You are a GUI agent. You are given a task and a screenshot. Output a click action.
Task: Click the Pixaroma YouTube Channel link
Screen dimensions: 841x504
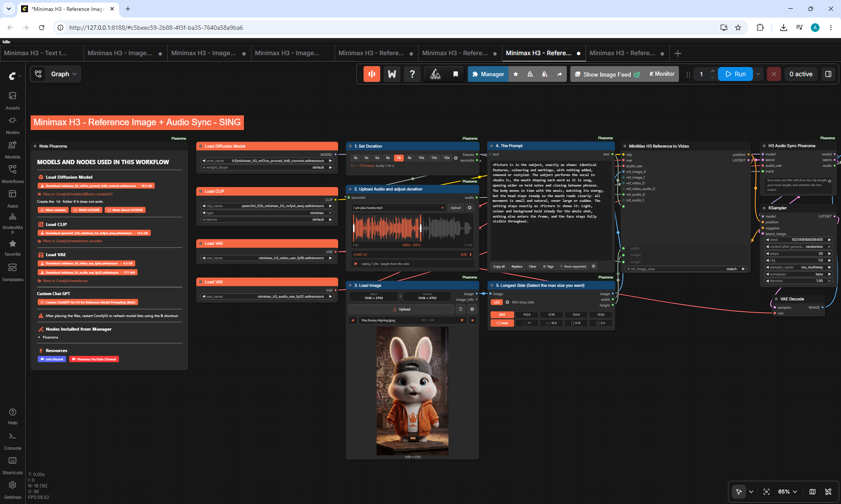click(94, 359)
